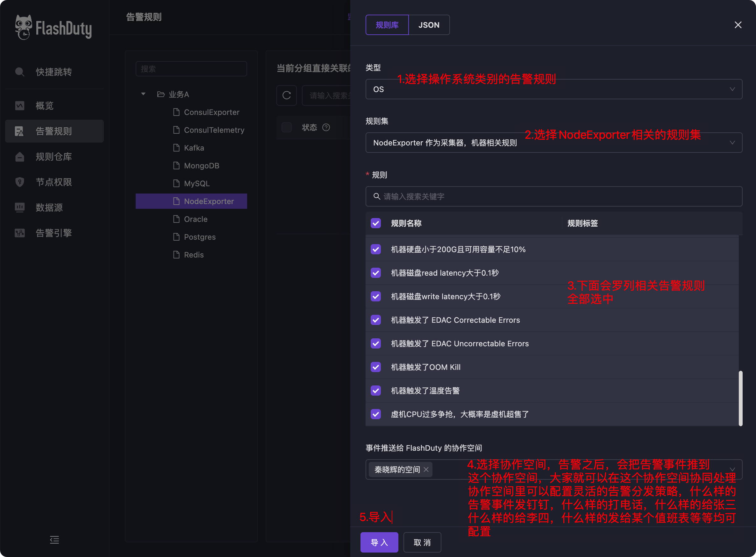Click the 取消 cancel button

pyautogui.click(x=422, y=542)
